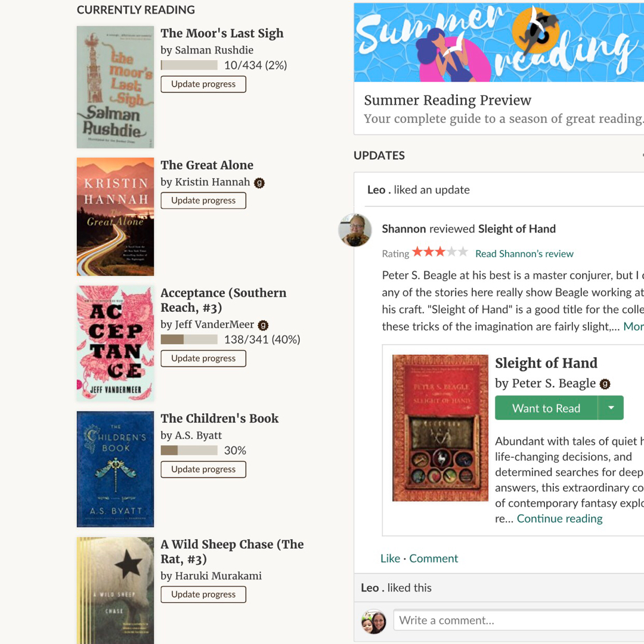644x644 pixels.
Task: Click Goodreads author badge beside Jeff VanderMeer
Action: (x=263, y=325)
